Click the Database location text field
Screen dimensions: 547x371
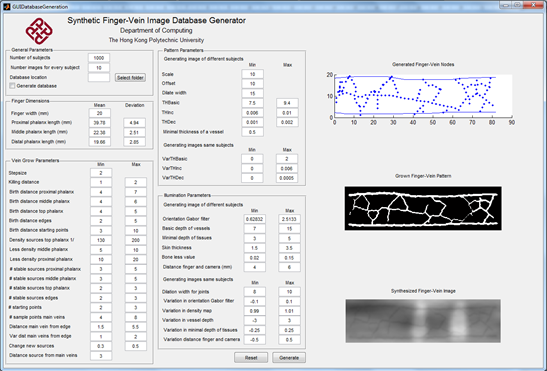[x=99, y=77]
